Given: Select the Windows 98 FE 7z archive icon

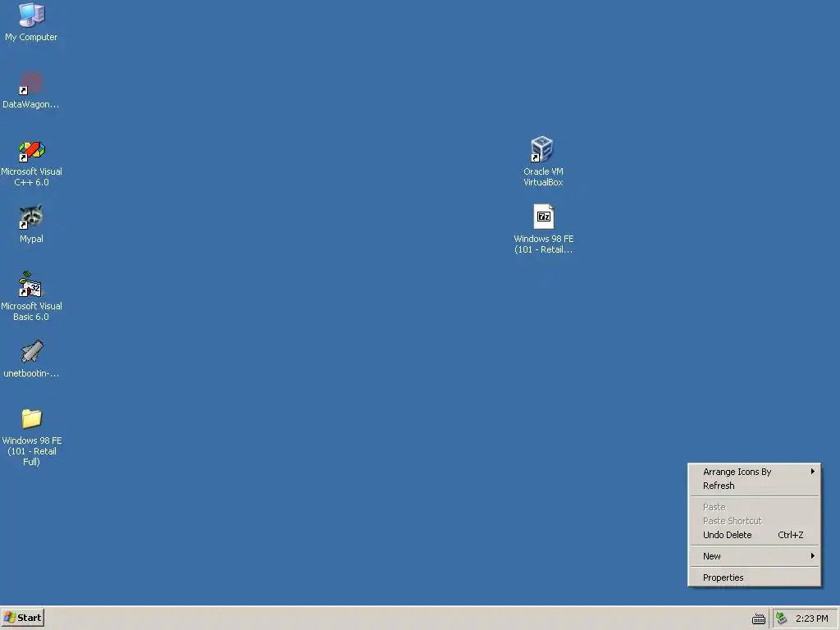Looking at the screenshot, I should [543, 217].
